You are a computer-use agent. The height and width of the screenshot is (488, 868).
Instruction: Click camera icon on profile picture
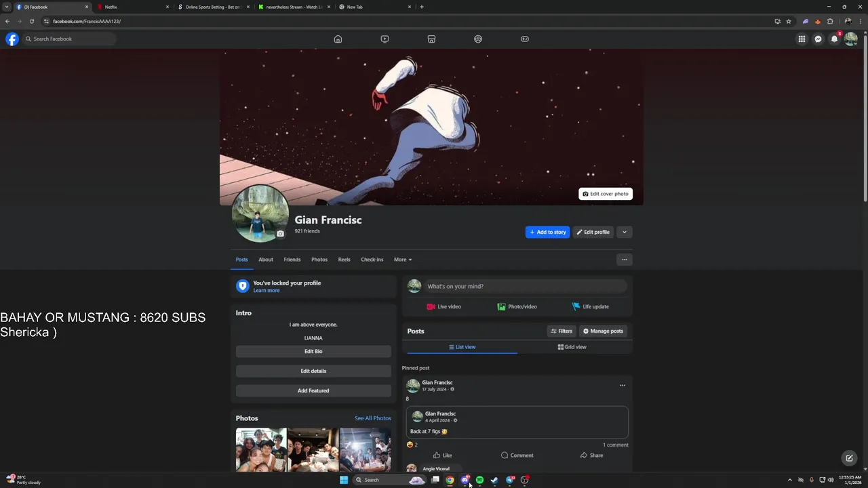[x=280, y=234]
